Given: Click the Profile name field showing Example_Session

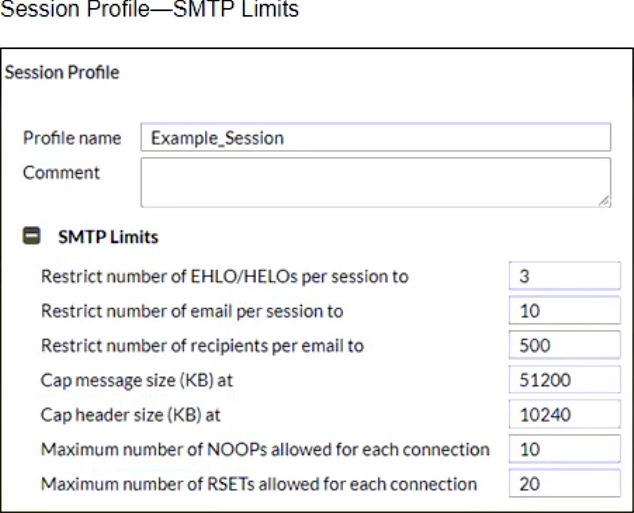Looking at the screenshot, I should (376, 137).
